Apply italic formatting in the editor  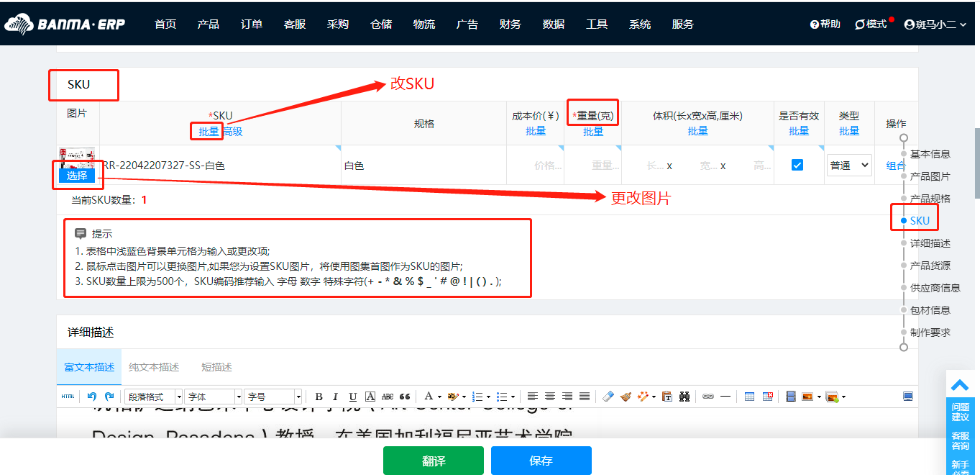coord(335,397)
